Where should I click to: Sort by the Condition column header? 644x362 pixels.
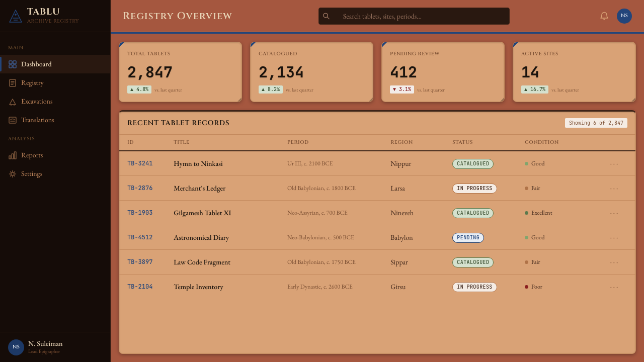[542, 142]
